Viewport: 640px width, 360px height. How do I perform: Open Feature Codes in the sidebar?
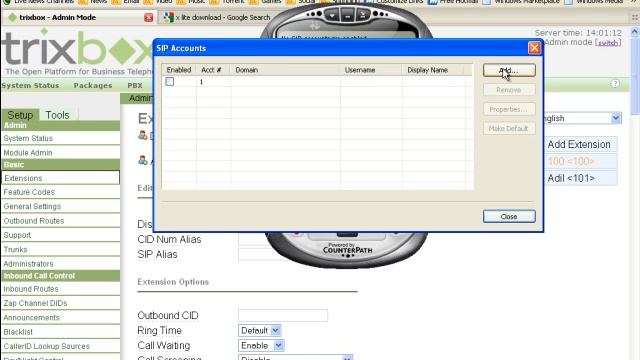coord(60,192)
